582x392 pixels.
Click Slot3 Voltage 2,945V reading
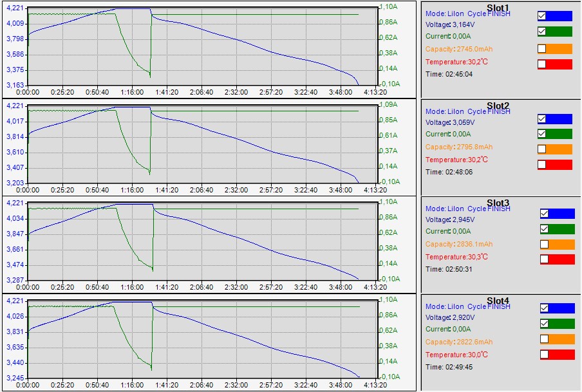[450, 219]
